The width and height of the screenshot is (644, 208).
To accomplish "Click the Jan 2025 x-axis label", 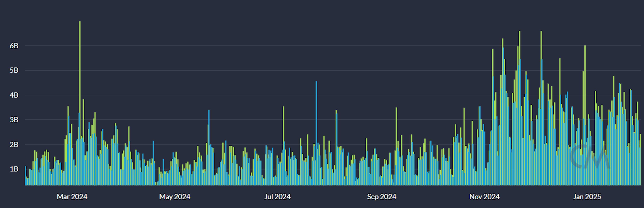I will (587, 197).
